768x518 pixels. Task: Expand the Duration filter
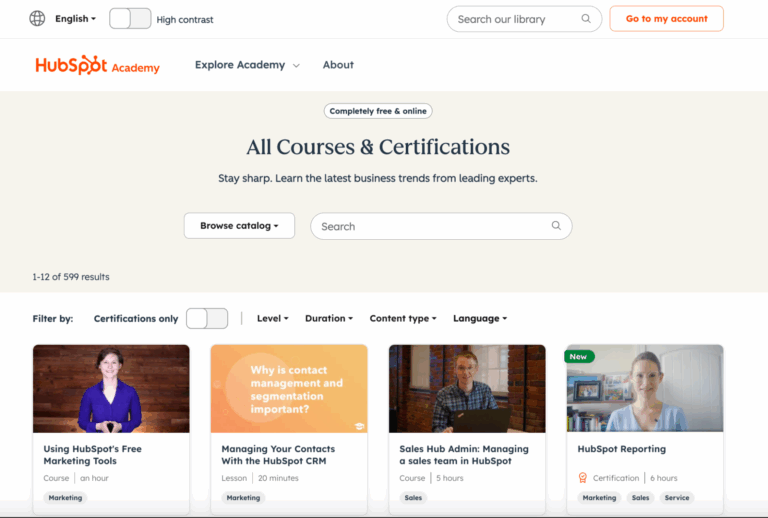point(329,318)
